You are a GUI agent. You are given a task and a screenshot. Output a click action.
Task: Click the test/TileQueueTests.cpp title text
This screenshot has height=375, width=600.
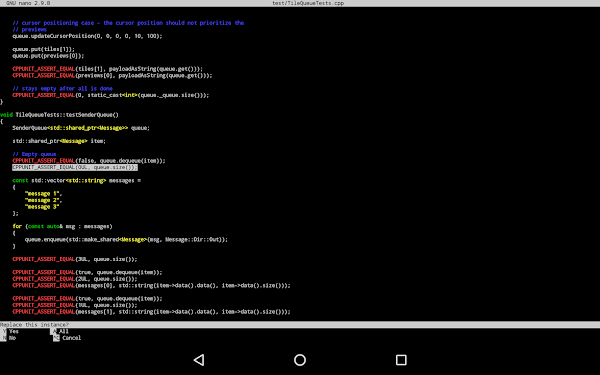(x=308, y=3)
